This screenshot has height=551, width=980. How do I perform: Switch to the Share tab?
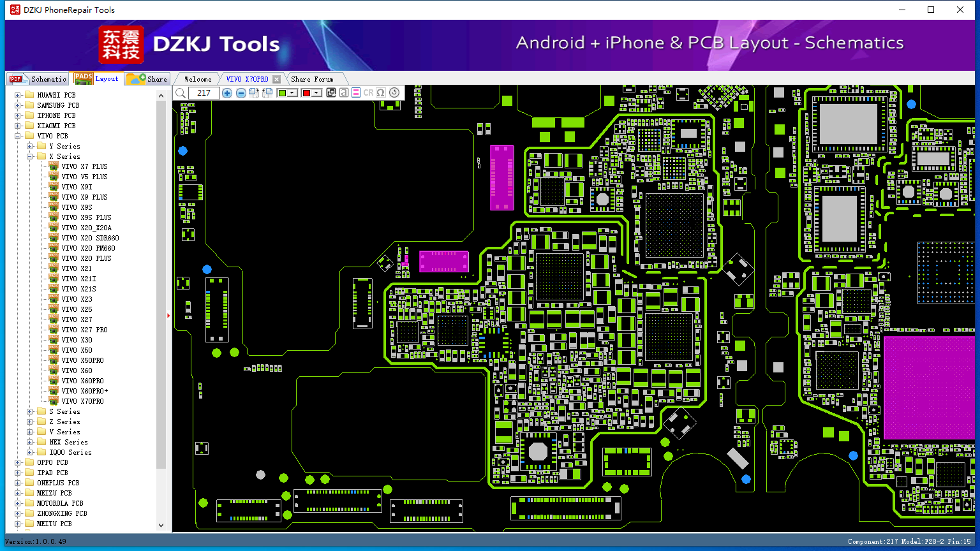(147, 78)
